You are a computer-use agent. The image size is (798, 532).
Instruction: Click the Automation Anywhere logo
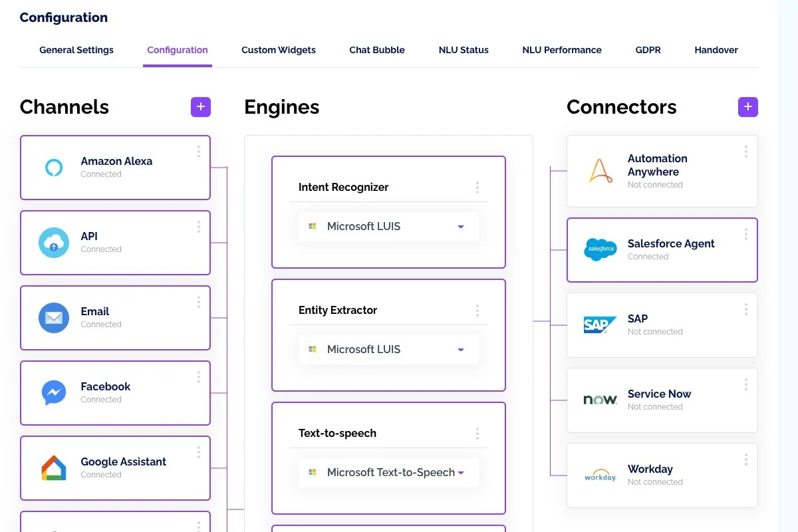(600, 172)
